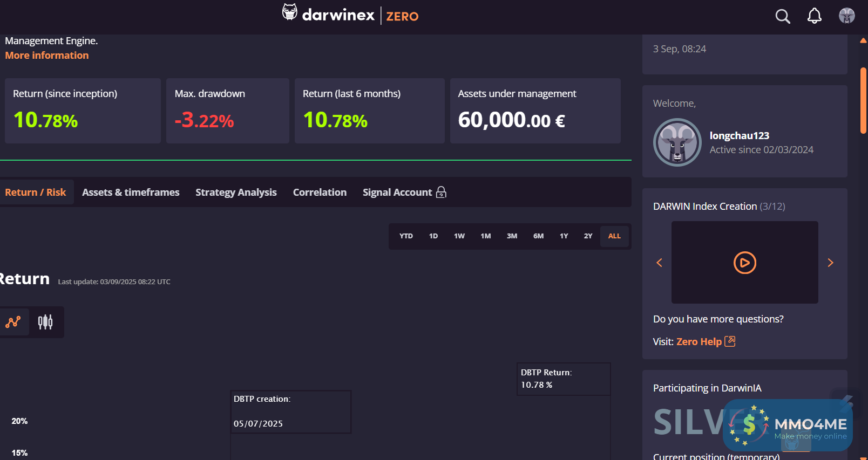Select the 2Y time range
868x460 pixels.
pos(588,236)
